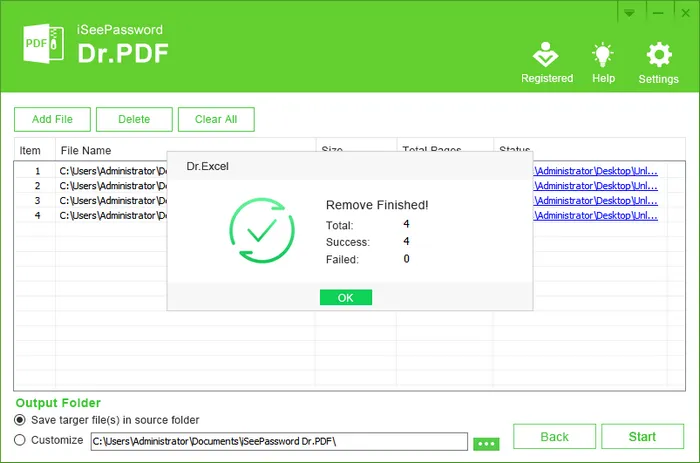Screen dimensions: 700x463
Task: Click the Clear All button
Action: (216, 119)
